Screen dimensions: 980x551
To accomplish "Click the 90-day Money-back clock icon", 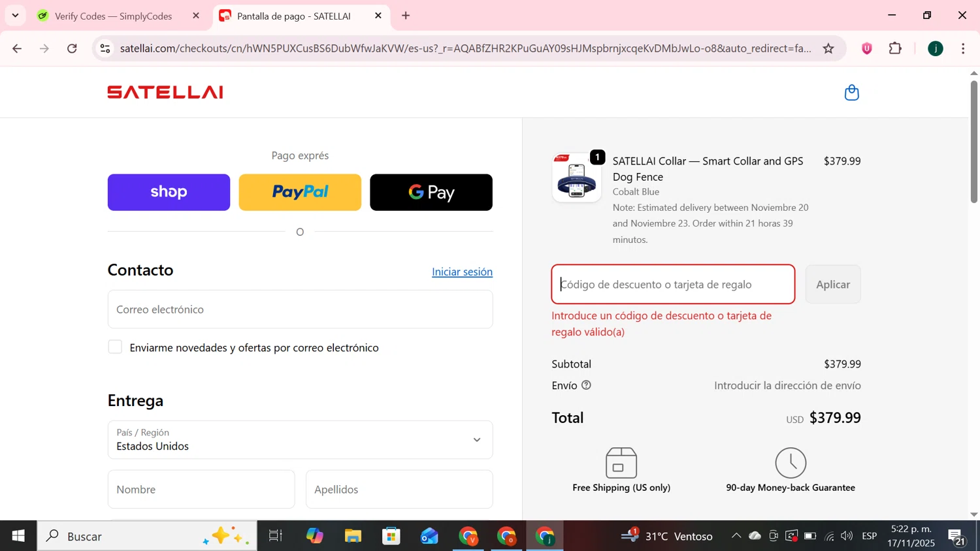I will pos(791,463).
